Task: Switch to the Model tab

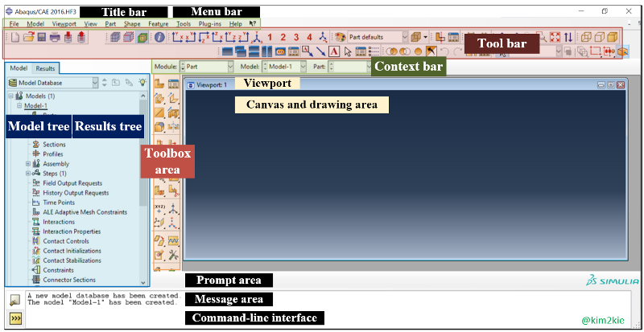Action: [x=19, y=68]
